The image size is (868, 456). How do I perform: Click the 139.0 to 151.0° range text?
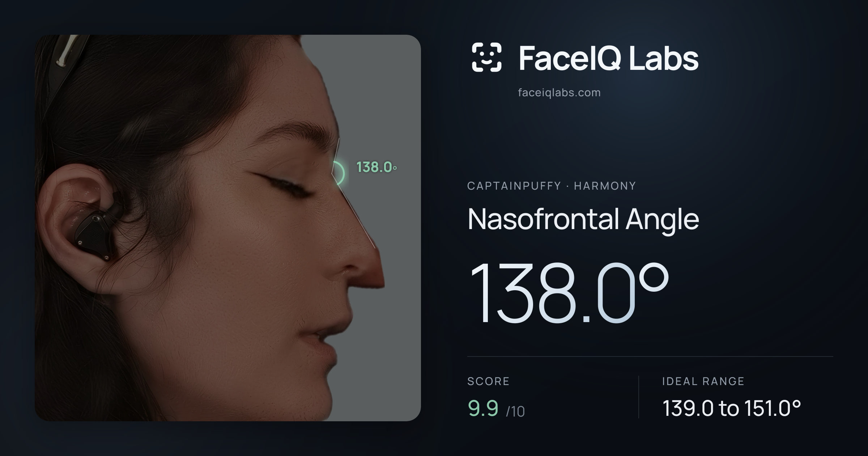(732, 408)
